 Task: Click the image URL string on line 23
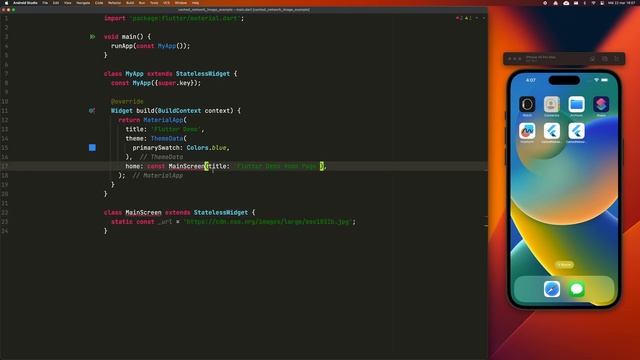(x=268, y=222)
